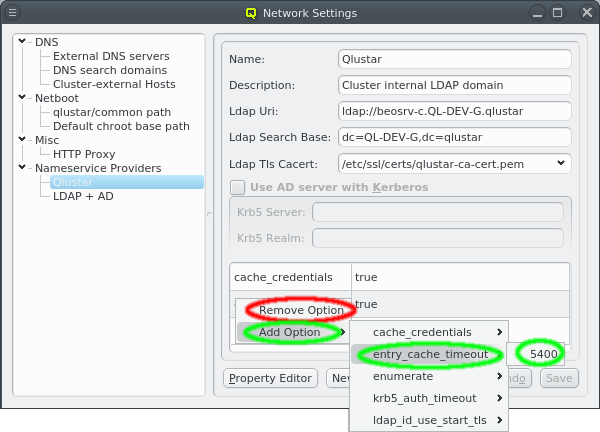Collapse the Misc tree section
Viewport: 600px width, 432px height.
tap(23, 140)
